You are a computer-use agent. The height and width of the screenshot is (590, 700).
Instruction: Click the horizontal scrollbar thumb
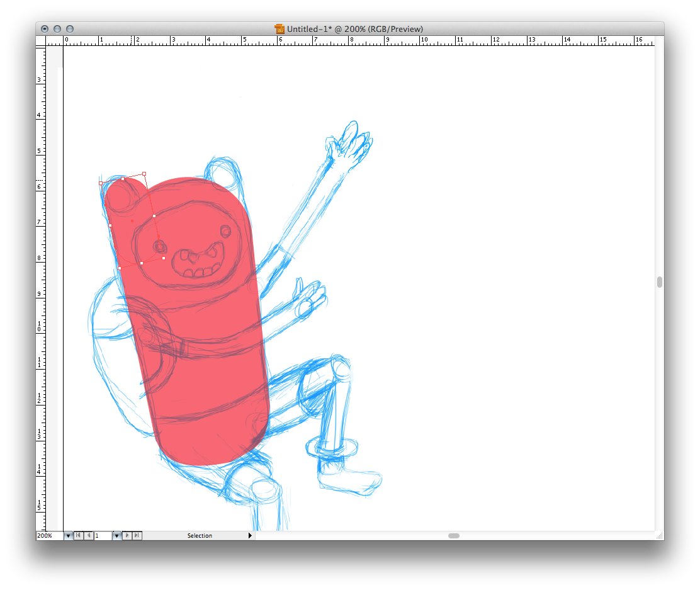click(453, 536)
